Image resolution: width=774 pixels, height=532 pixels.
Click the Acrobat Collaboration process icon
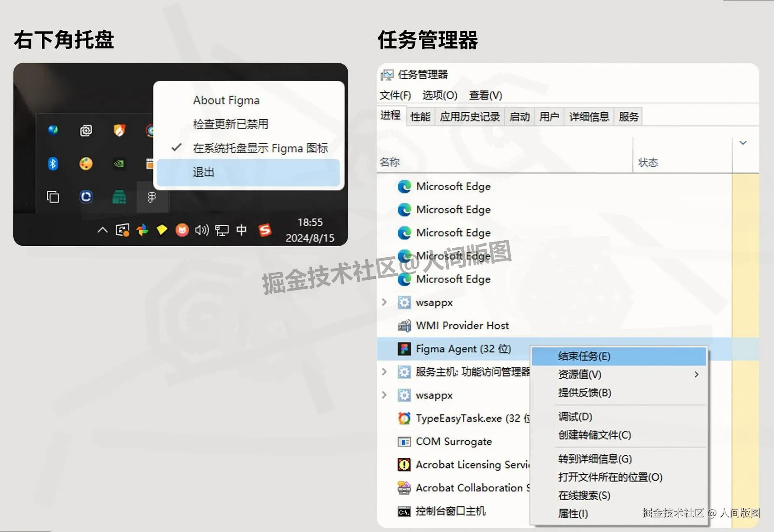(404, 488)
